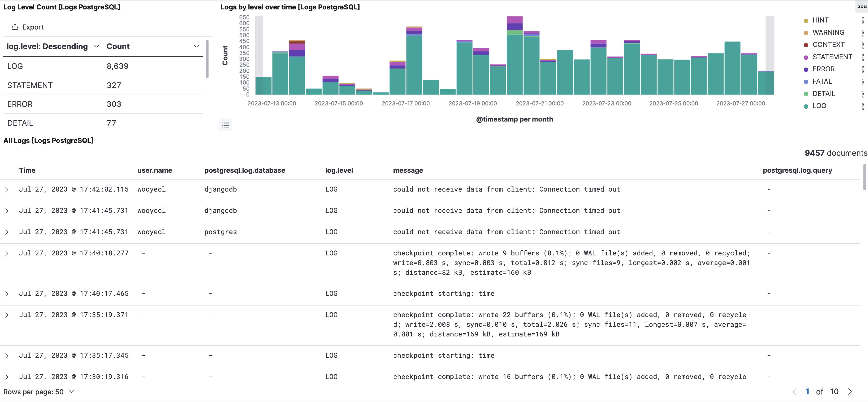Image resolution: width=868 pixels, height=402 pixels.
Task: Toggle FATAL series in chart legend
Action: click(822, 81)
